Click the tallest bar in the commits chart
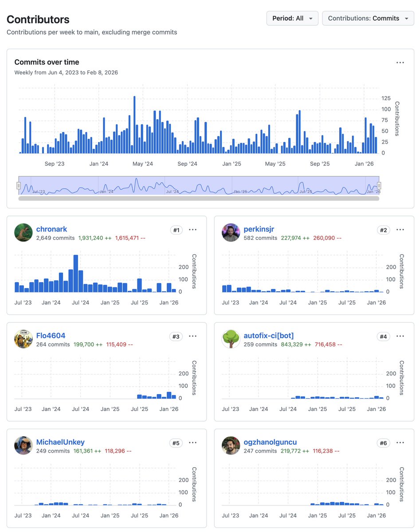Image resolution: width=420 pixels, height=532 pixels. pos(135,124)
